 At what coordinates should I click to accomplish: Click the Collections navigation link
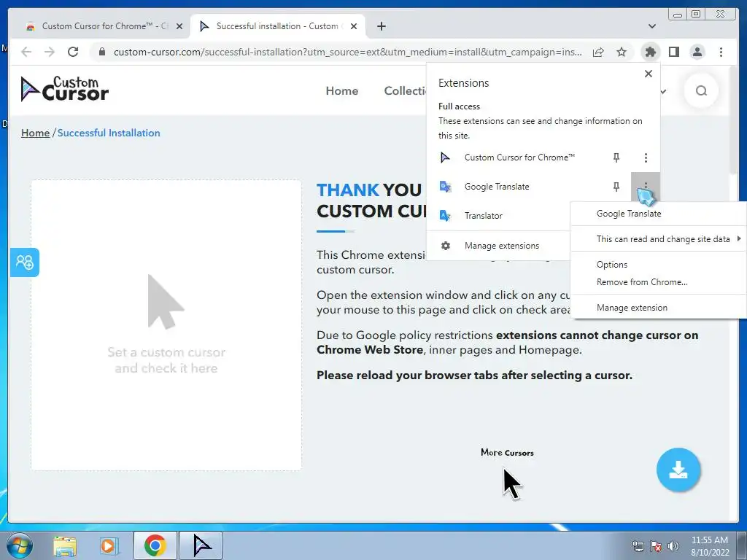[x=405, y=90]
